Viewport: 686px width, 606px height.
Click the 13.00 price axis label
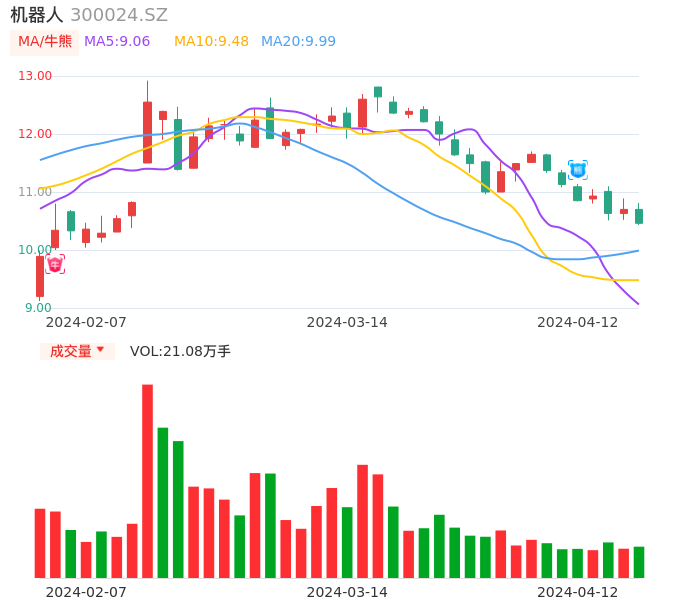(35, 76)
